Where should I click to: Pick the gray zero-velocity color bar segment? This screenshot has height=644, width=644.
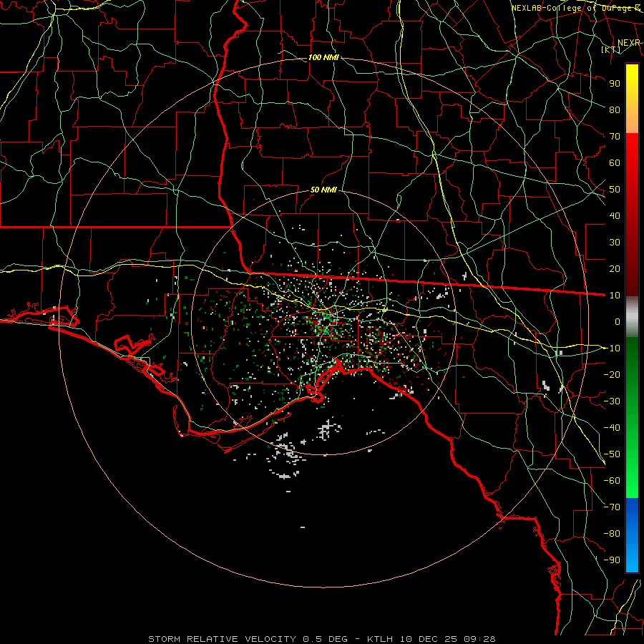click(x=632, y=316)
